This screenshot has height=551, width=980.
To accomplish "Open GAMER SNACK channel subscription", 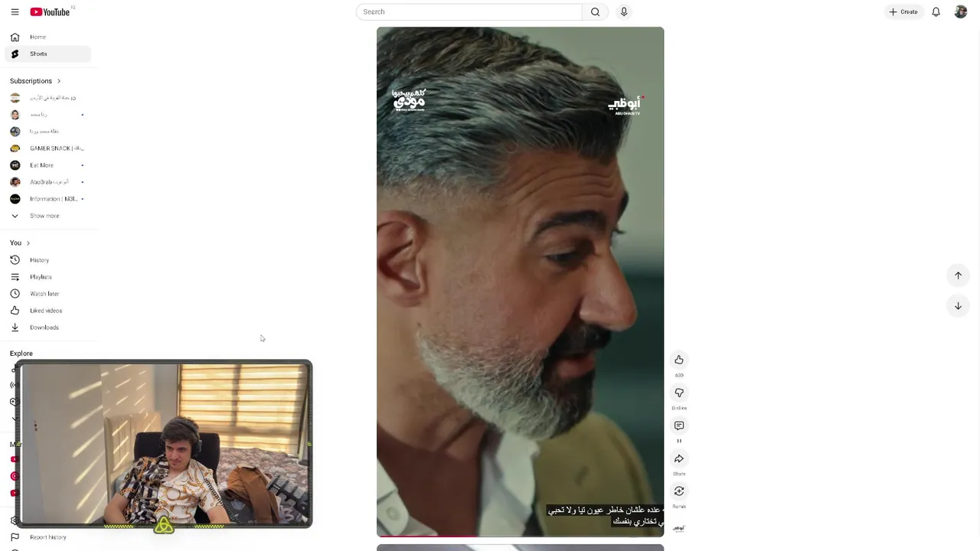I will (x=47, y=148).
